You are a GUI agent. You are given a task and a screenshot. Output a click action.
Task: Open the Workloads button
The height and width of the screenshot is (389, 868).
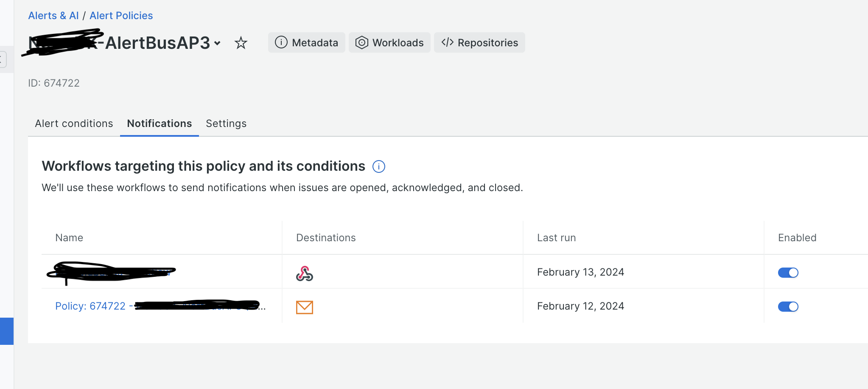click(x=389, y=43)
